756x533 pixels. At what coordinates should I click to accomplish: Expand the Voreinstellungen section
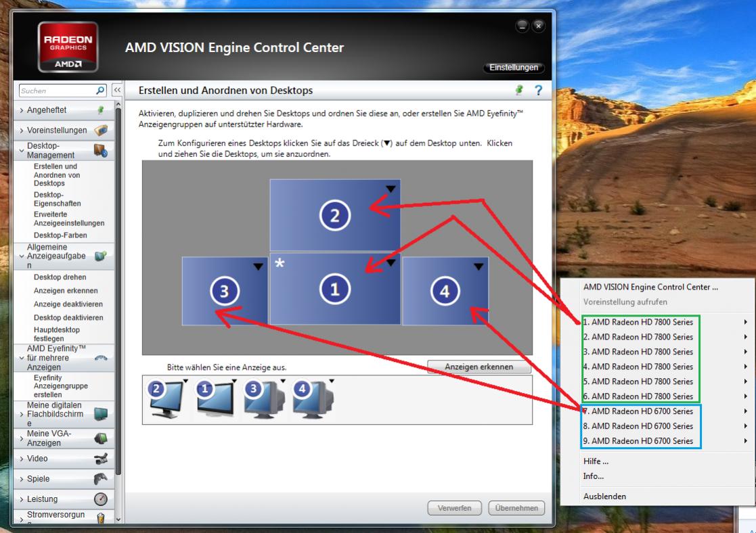pyautogui.click(x=21, y=131)
